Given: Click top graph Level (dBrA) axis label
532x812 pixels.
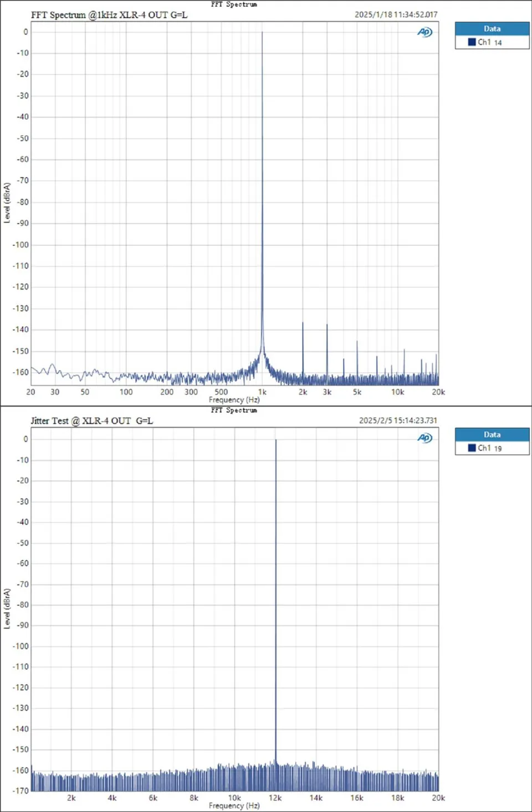Looking at the screenshot, I should pyautogui.click(x=7, y=203).
